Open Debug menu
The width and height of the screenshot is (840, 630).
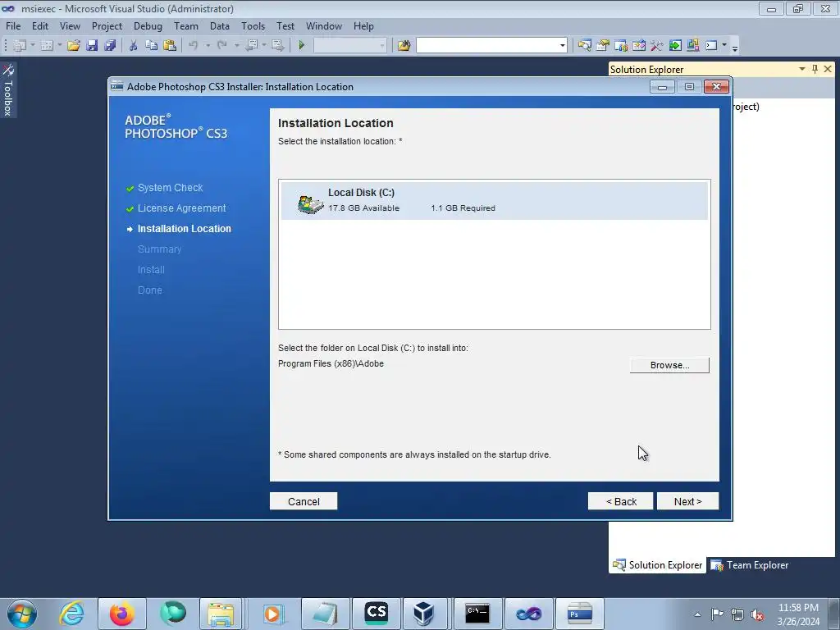[x=148, y=25]
